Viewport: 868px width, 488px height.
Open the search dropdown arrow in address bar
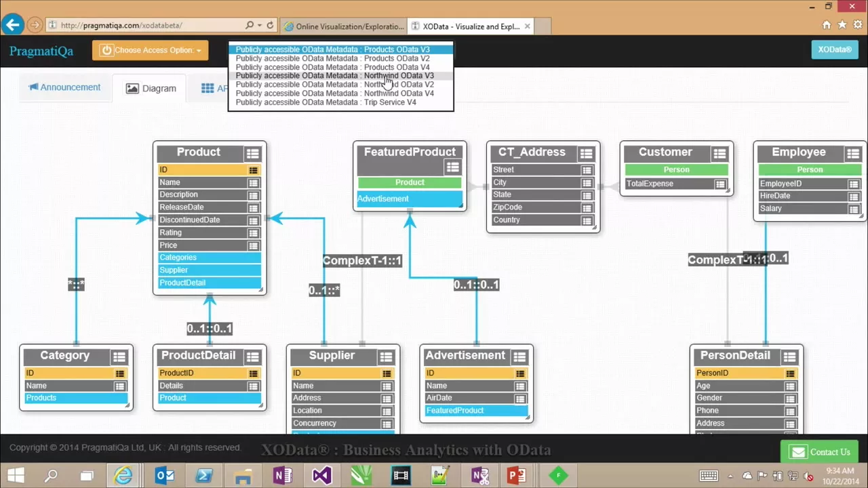tap(259, 25)
